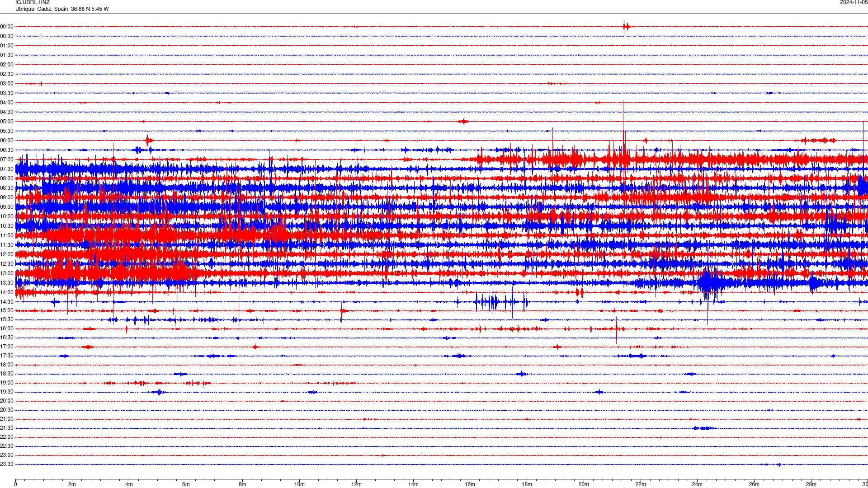Click the 07:30 time label

pos(7,169)
